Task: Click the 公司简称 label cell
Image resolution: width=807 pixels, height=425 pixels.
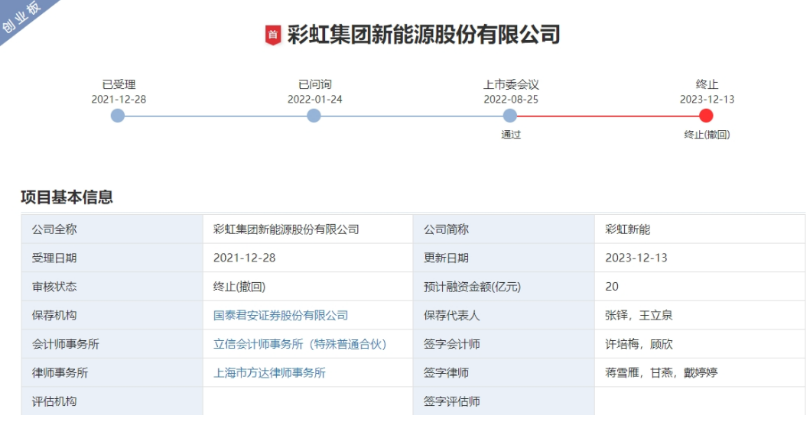Action: (x=504, y=229)
